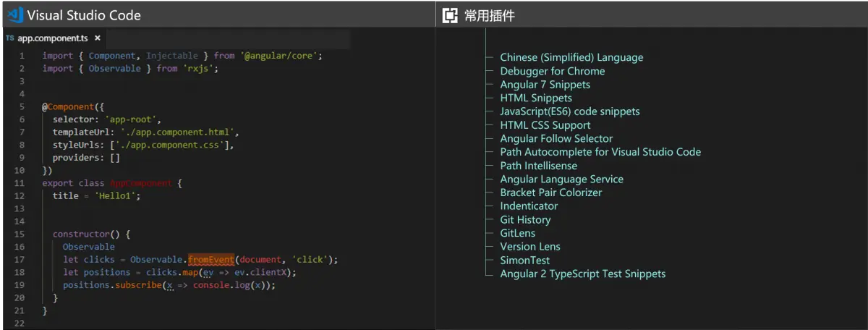Image resolution: width=868 pixels, height=330 pixels.
Task: Click the Injectable import name
Action: pyautogui.click(x=171, y=55)
